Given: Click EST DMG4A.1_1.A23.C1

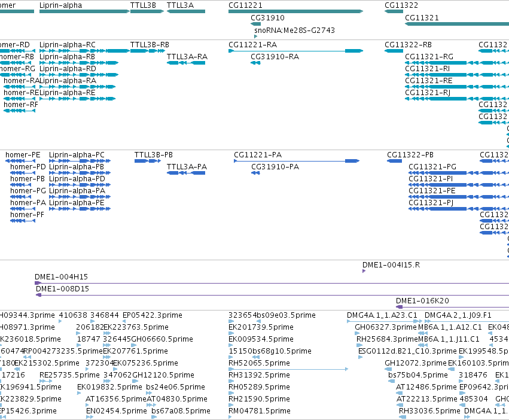Looking at the screenshot, I should (385, 321).
